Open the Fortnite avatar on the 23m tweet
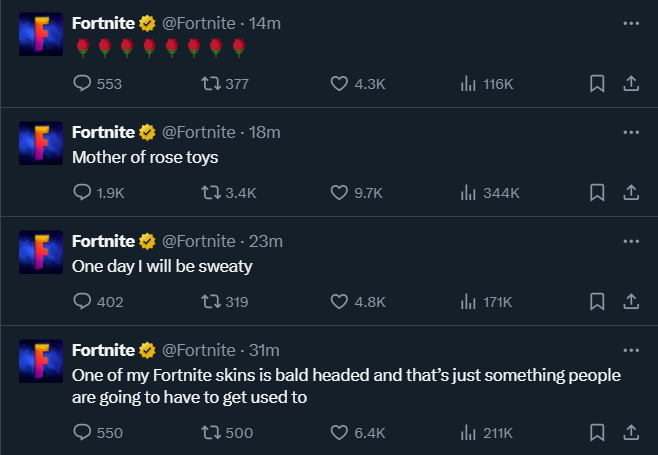 [x=41, y=250]
